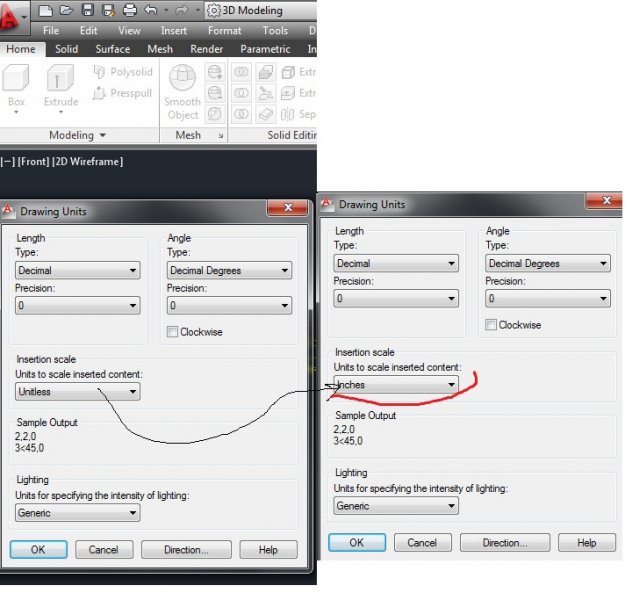
Task: Click OK in the left Drawing Units dialog
Action: (x=38, y=550)
